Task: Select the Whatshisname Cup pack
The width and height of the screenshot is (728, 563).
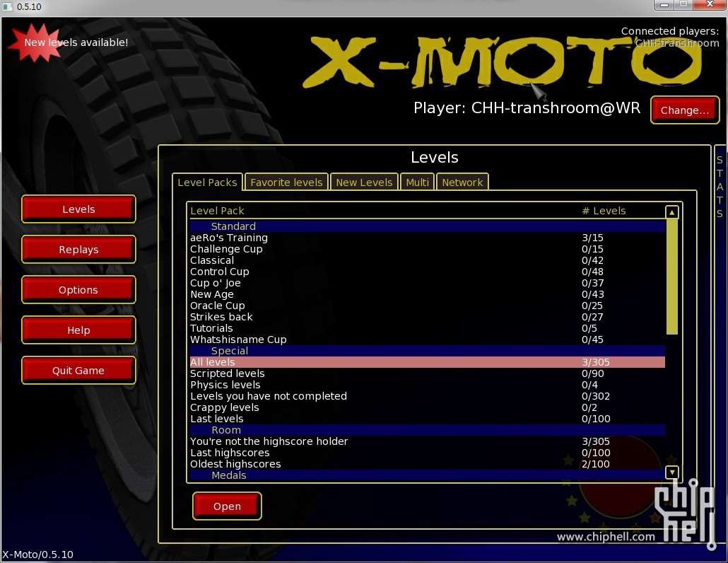Action: [427, 339]
